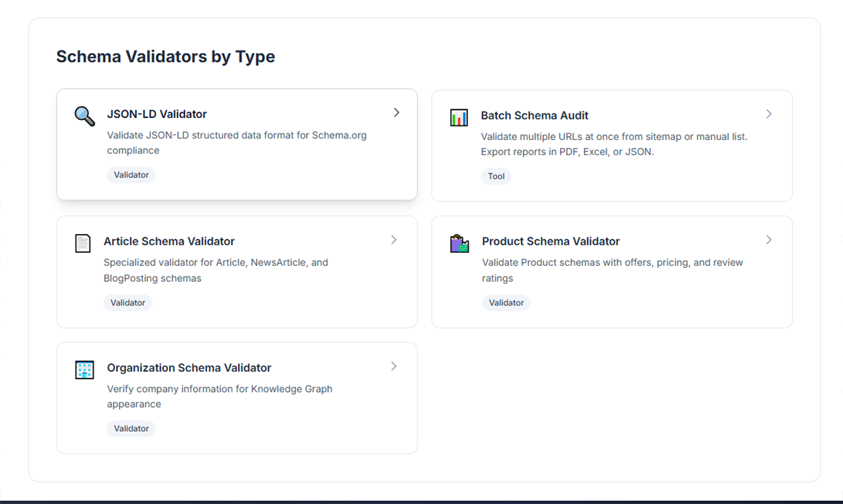This screenshot has height=504, width=843.
Task: Click the colorful chart icon in Batch Schema Audit
Action: pyautogui.click(x=458, y=117)
